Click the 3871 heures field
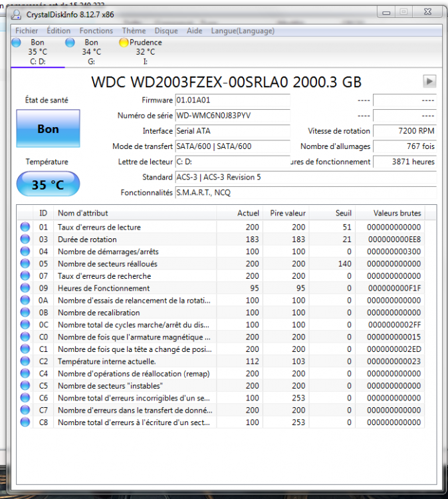Image resolution: width=448 pixels, height=499 pixels. tap(404, 162)
